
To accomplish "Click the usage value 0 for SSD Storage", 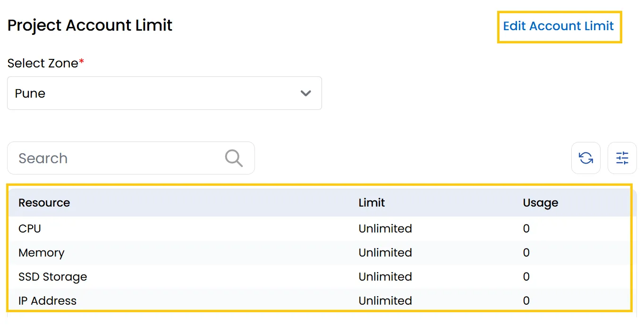I will pos(526,277).
